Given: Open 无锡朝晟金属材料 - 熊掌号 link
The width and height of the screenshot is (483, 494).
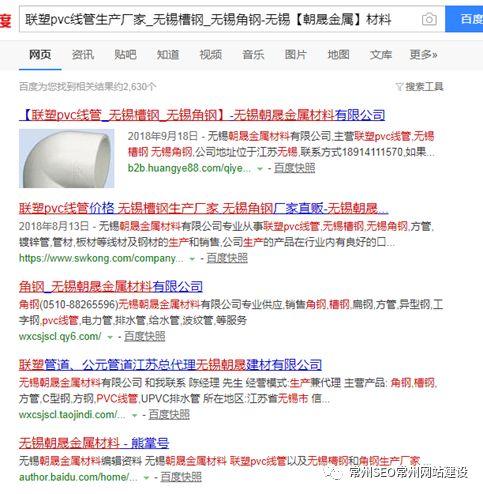Looking at the screenshot, I should click(x=94, y=443).
